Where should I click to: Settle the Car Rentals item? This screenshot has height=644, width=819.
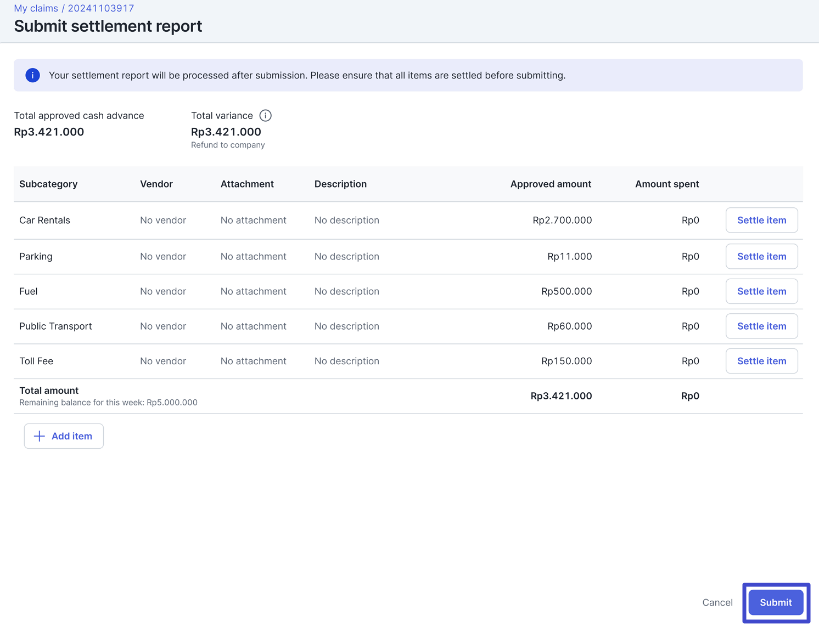[x=761, y=220]
